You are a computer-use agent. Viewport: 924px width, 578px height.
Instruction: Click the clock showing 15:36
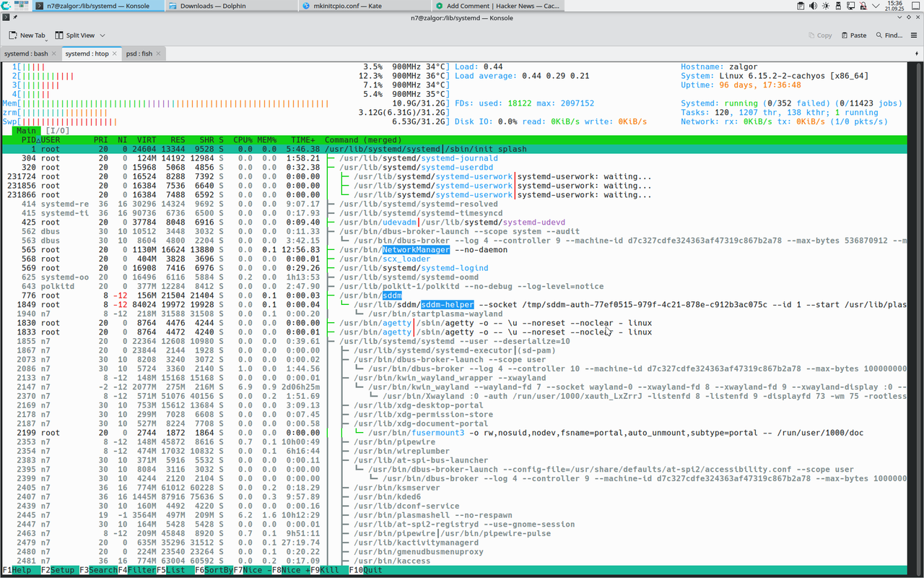point(896,5)
